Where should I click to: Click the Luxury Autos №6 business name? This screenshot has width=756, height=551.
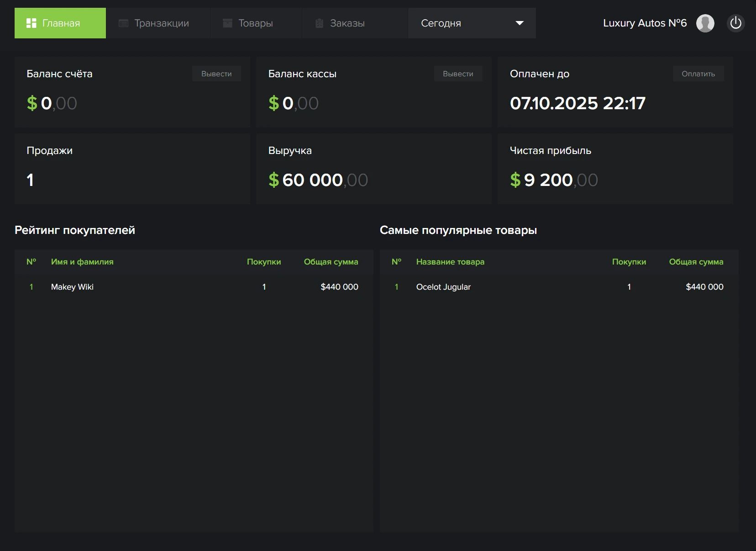pos(644,23)
